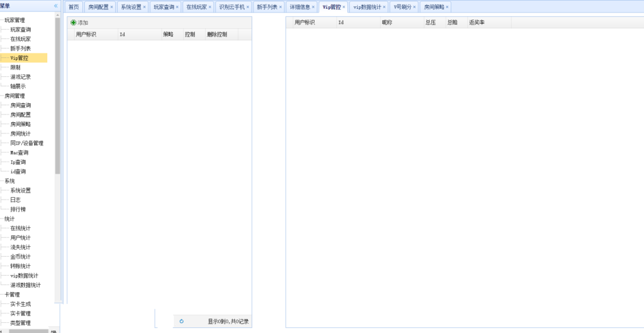644x333 pixels.
Task: Switch to the 系统设置 tab
Action: click(x=131, y=7)
